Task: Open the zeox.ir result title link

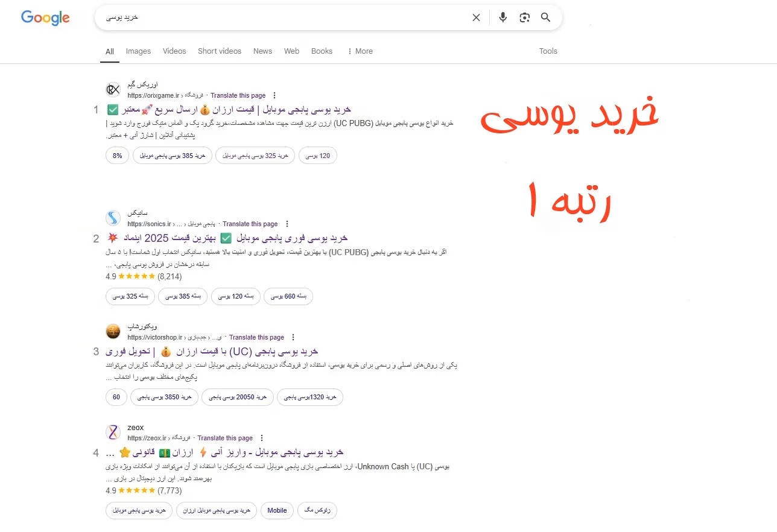Action: coord(224,452)
